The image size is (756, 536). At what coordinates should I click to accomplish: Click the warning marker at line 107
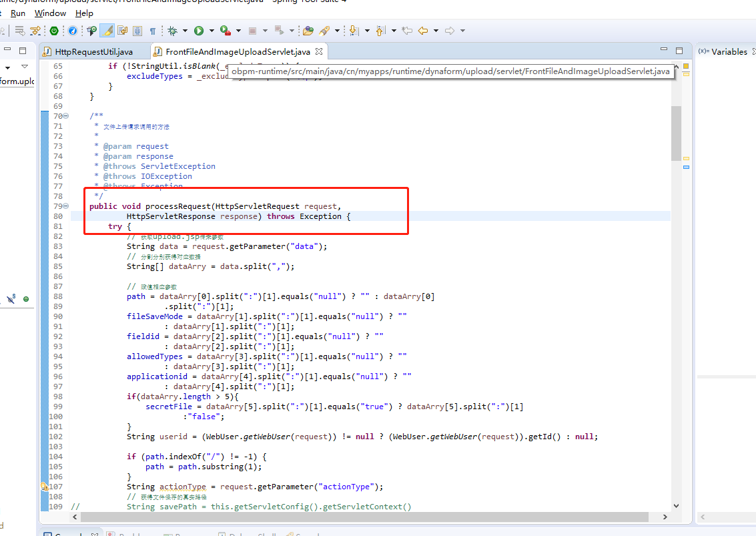(44, 487)
